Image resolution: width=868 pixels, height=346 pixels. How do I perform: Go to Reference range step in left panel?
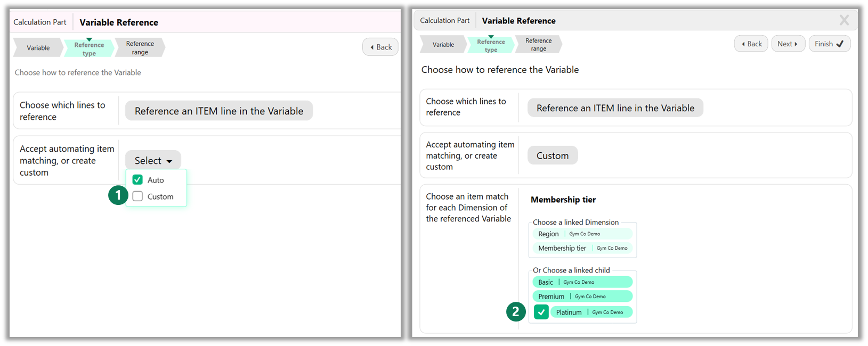[140, 48]
